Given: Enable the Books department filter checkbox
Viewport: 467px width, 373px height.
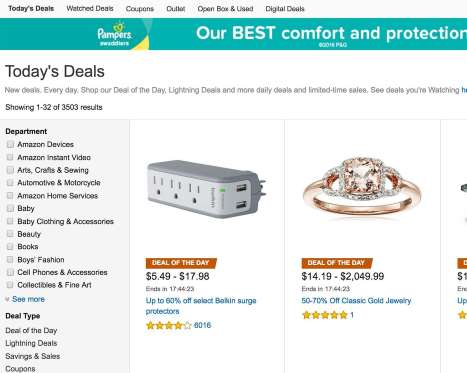Looking at the screenshot, I should tap(10, 246).
